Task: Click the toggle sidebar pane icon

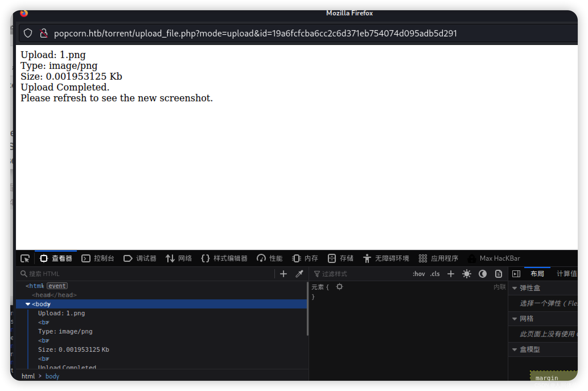Action: [x=516, y=274]
